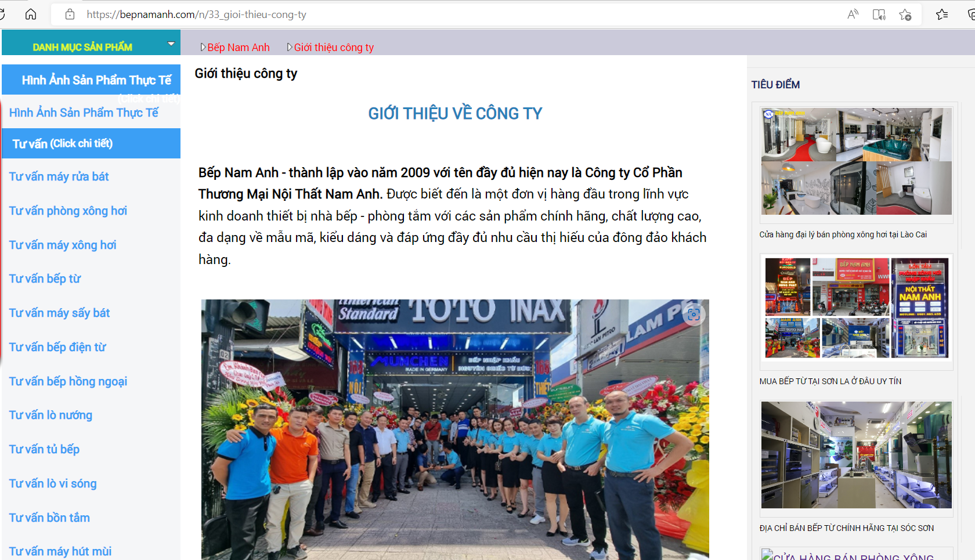Open Tư vấn máy rửa bát

(59, 176)
